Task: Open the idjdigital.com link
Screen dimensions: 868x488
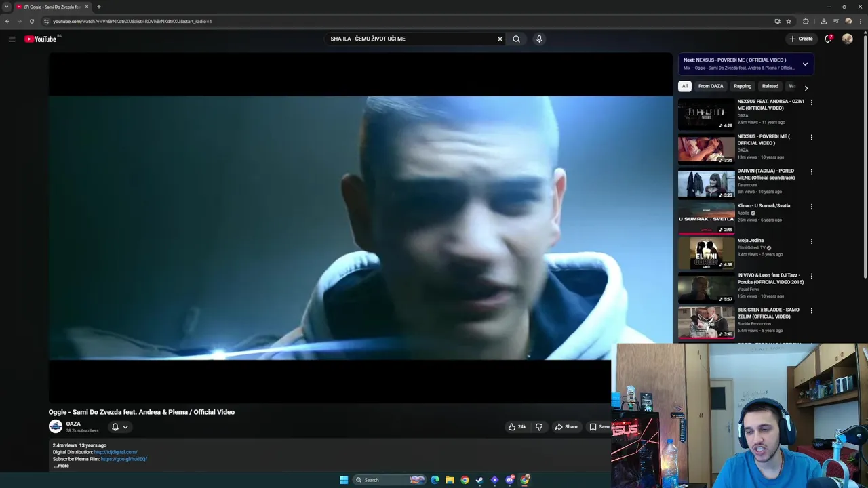Action: click(115, 452)
